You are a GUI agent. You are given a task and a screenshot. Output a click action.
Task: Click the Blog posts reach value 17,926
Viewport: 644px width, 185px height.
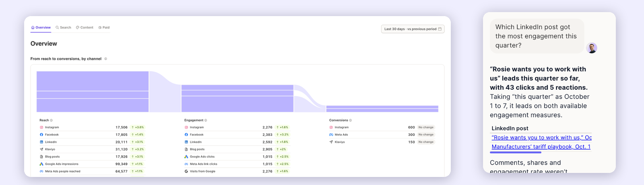(x=122, y=156)
